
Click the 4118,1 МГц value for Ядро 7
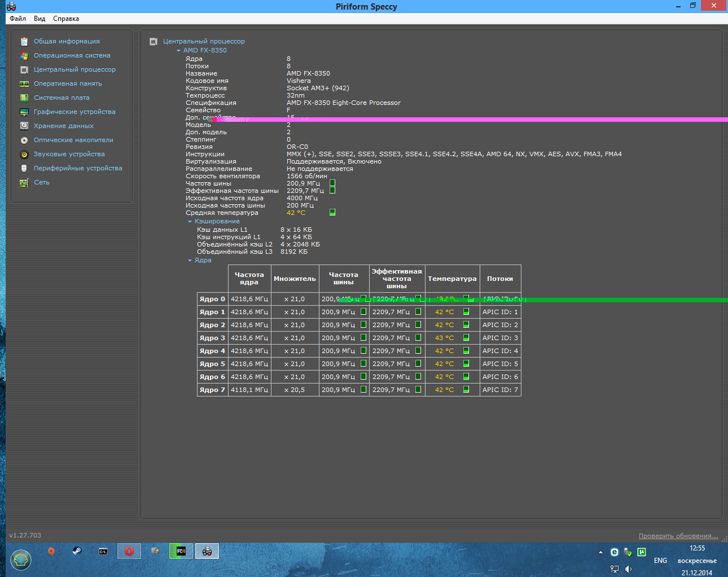[x=249, y=390]
